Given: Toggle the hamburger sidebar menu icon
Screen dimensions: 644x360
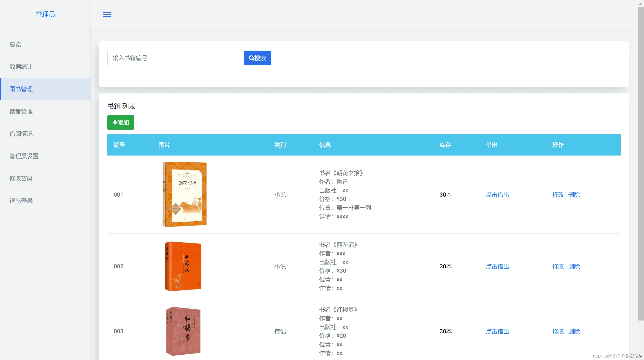Looking at the screenshot, I should coord(107,14).
